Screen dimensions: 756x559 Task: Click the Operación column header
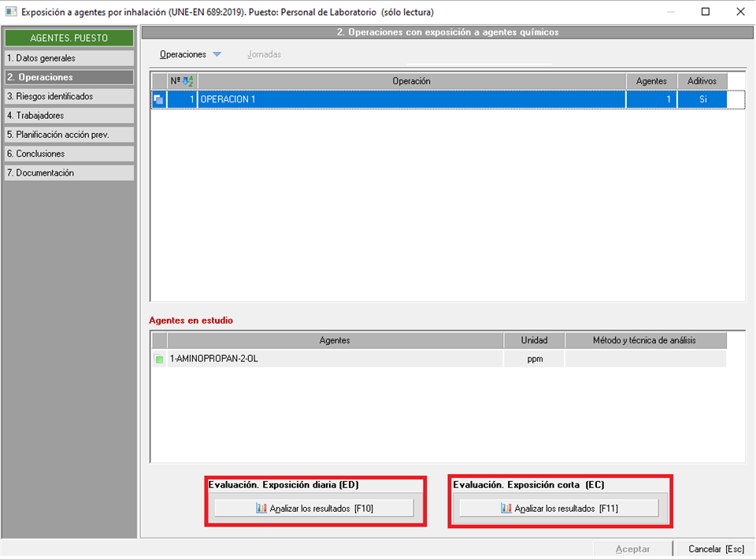[411, 81]
